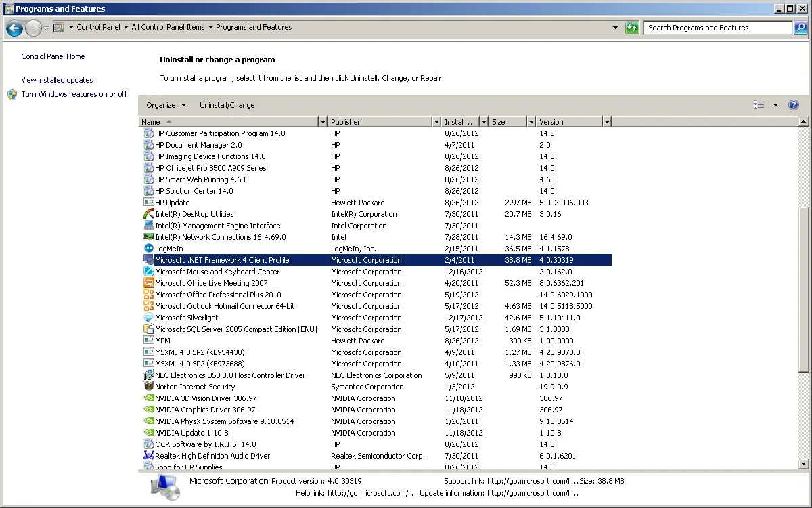This screenshot has height=508, width=812.
Task: Select the Intel(R) Management Engine Interface row
Action: pos(376,226)
